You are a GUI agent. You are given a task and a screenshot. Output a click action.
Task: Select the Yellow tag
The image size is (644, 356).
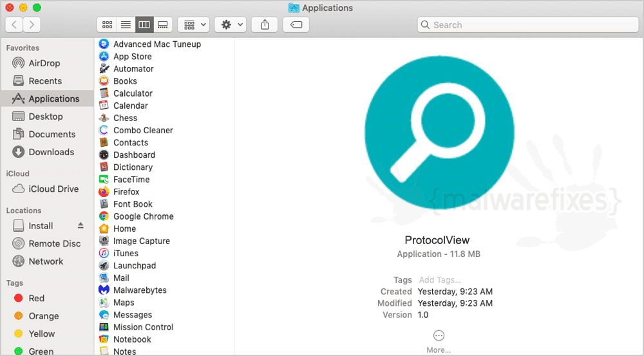tap(47, 334)
